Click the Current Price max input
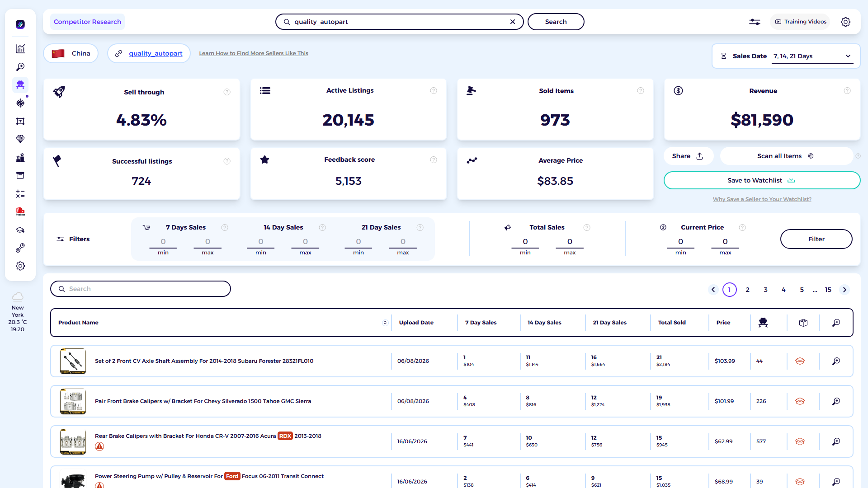Screen dimensions: 868x488 click(725, 242)
